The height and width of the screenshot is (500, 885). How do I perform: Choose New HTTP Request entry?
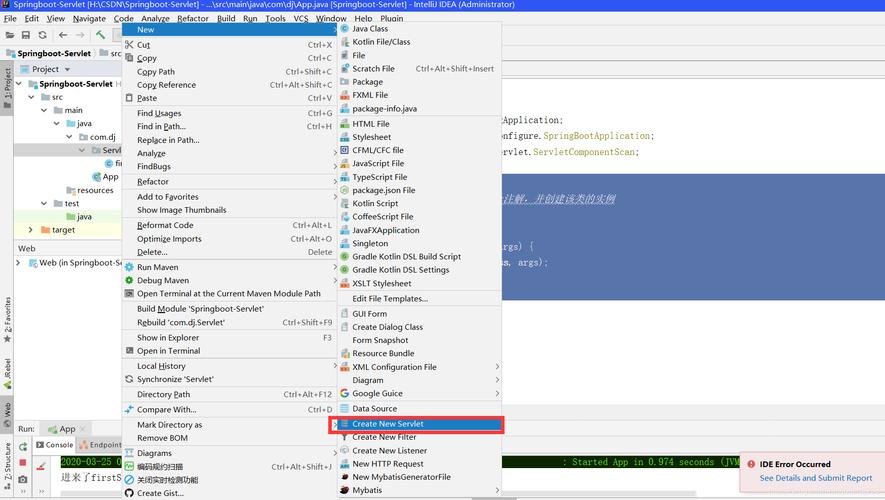click(419, 464)
